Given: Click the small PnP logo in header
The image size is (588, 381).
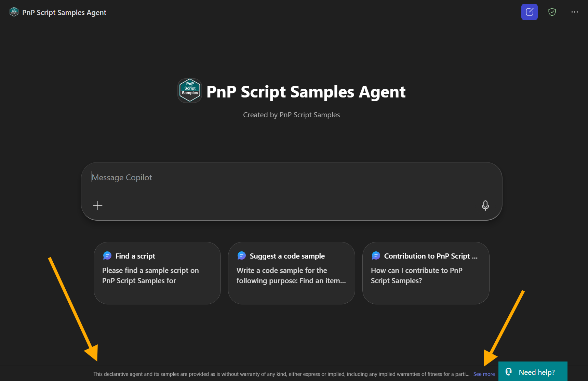Looking at the screenshot, I should 14,12.
